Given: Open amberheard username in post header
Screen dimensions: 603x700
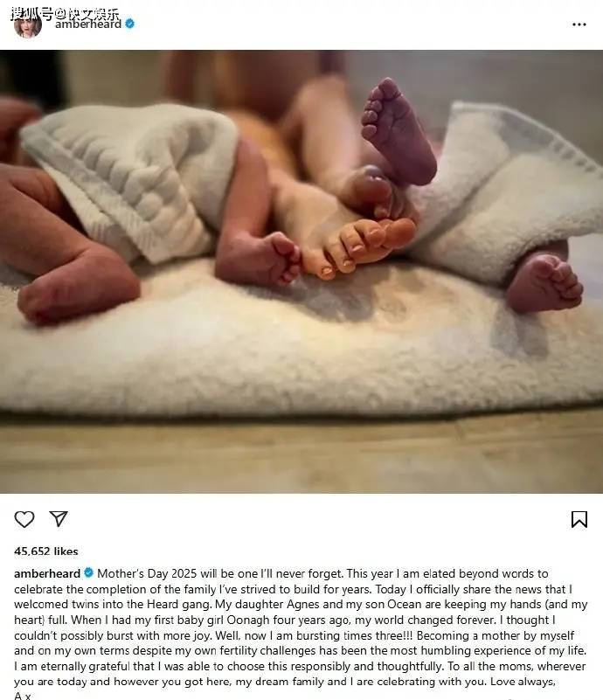Looking at the screenshot, I should coord(88,24).
